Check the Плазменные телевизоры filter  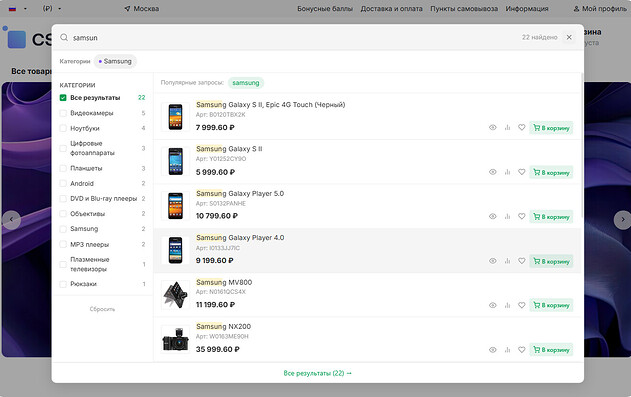coord(63,264)
